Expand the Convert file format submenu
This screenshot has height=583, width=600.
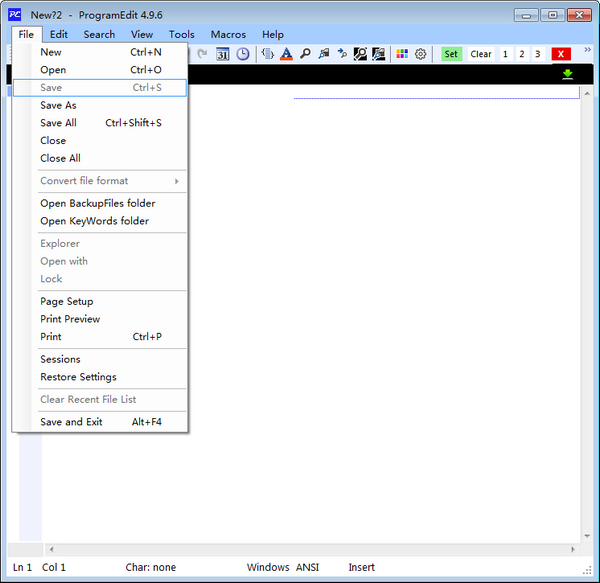coord(100,181)
